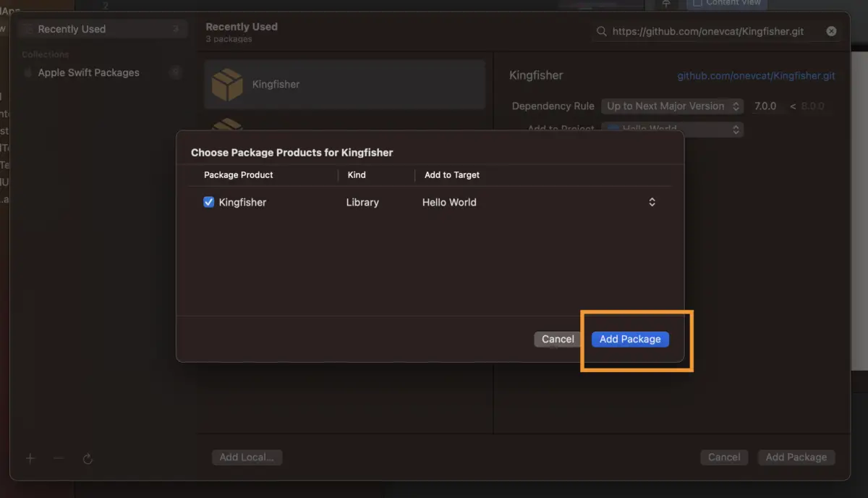The height and width of the screenshot is (498, 868).
Task: Click the Add to Target column header
Action: pos(452,174)
